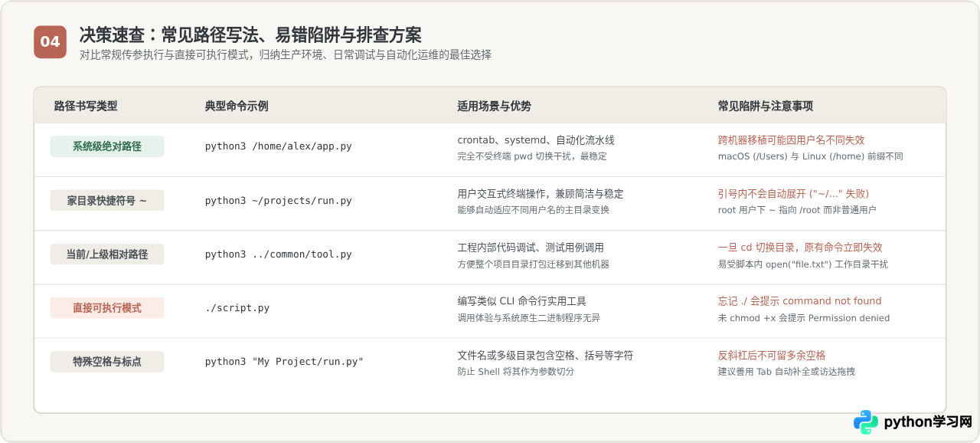Click command python3 ~/projects/run.py

click(279, 201)
